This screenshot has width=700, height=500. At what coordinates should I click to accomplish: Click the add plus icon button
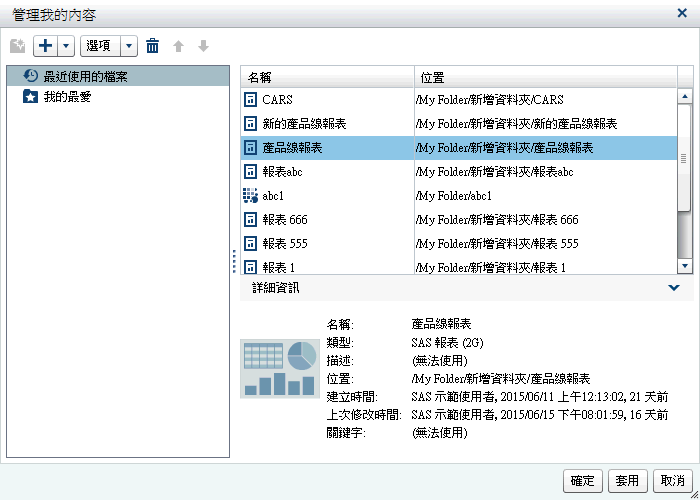[x=45, y=46]
